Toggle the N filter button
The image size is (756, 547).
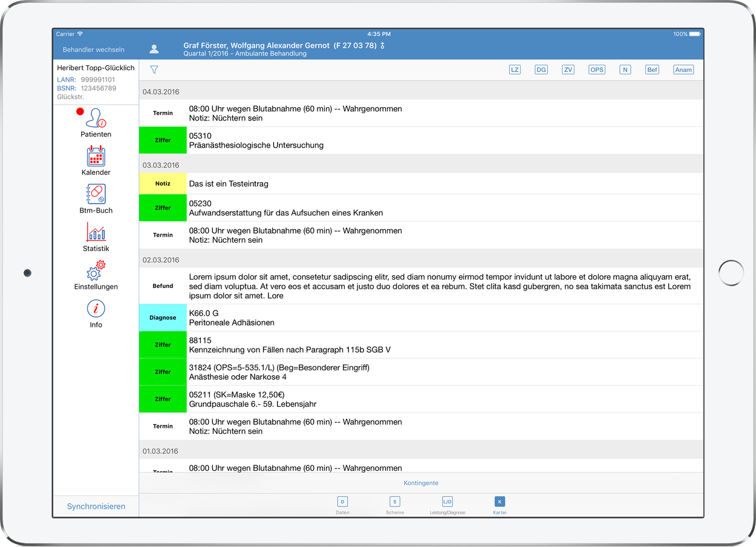click(x=625, y=70)
